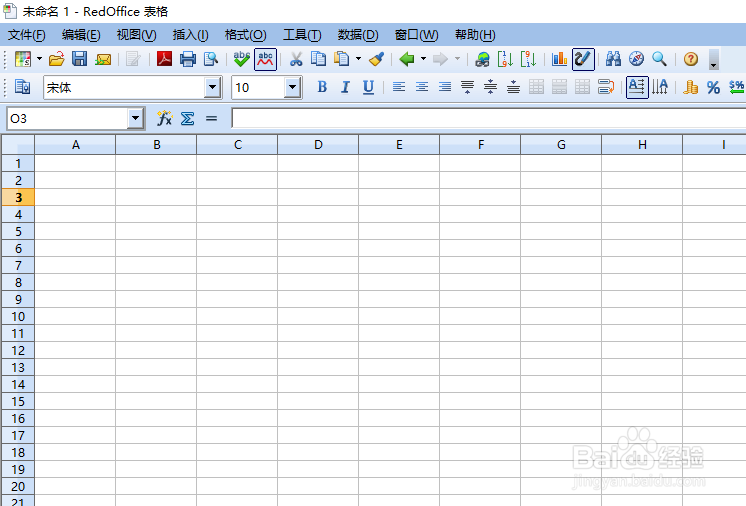Open the 插入(I) menu
Viewport: 746px width, 506px height.
pos(190,35)
